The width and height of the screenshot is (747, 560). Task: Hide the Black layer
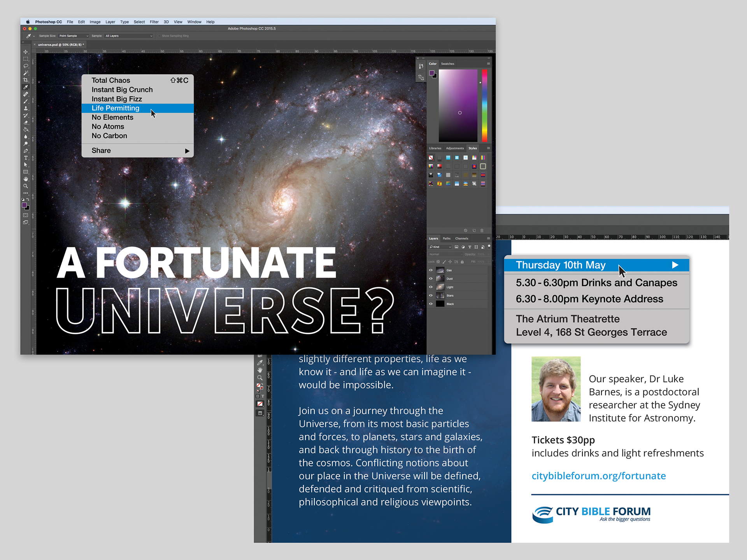(x=431, y=304)
